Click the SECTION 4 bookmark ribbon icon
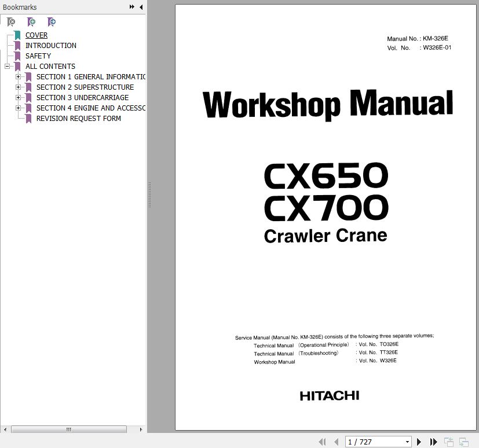 coord(28,108)
